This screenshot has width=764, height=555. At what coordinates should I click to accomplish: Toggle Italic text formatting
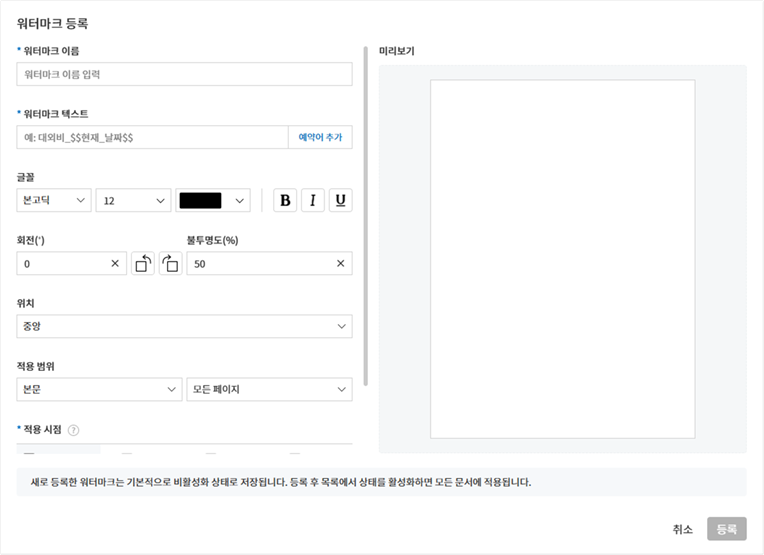(x=313, y=201)
